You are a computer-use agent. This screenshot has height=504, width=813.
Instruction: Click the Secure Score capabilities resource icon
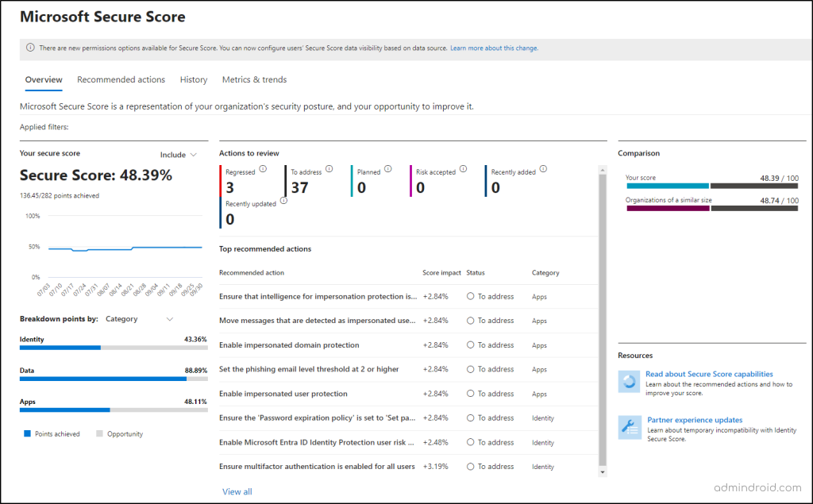(x=630, y=381)
